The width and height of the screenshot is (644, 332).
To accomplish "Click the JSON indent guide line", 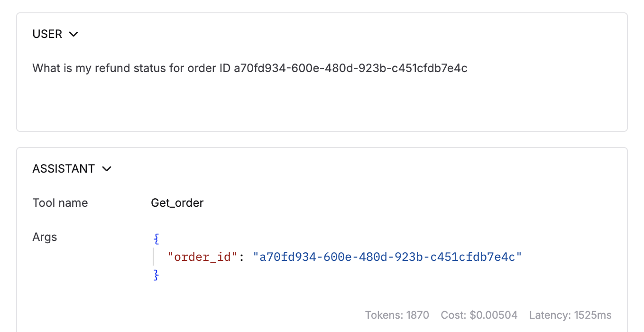I will [154, 257].
